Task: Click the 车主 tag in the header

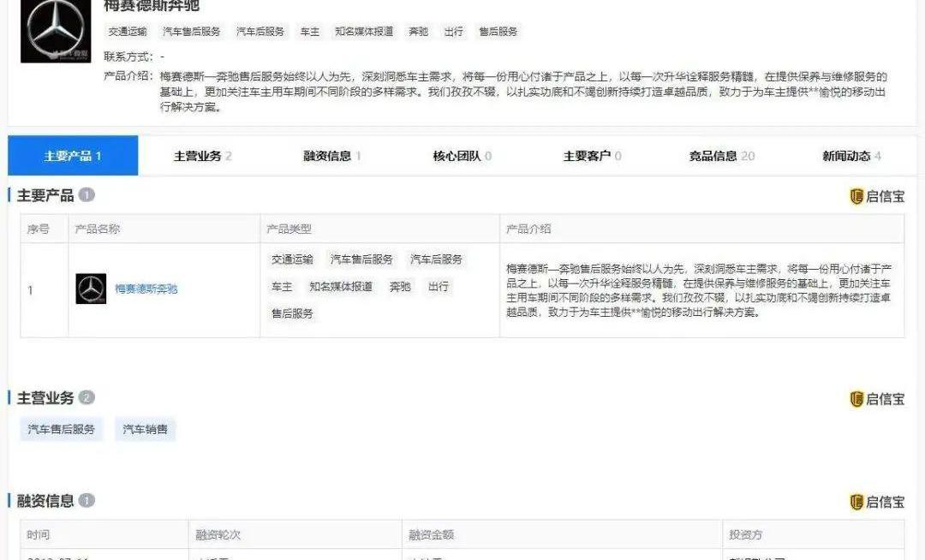Action: tap(310, 31)
